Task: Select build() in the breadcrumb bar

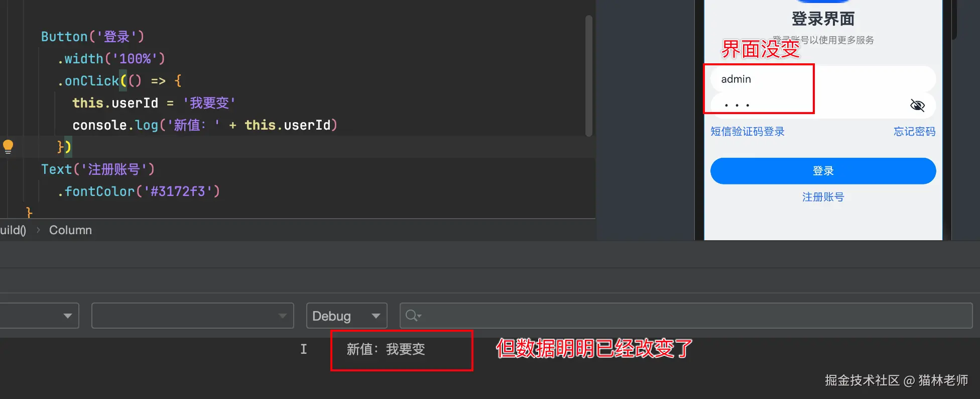Action: tap(13, 230)
